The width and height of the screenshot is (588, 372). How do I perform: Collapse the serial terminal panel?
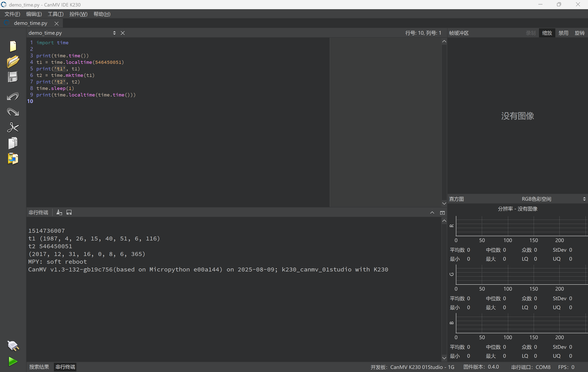coord(432,213)
